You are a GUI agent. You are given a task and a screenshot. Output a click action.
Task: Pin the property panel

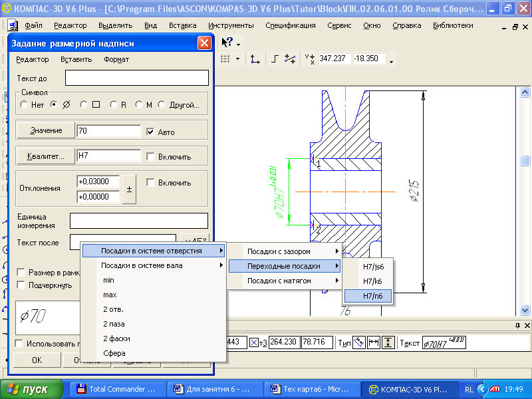(517, 325)
